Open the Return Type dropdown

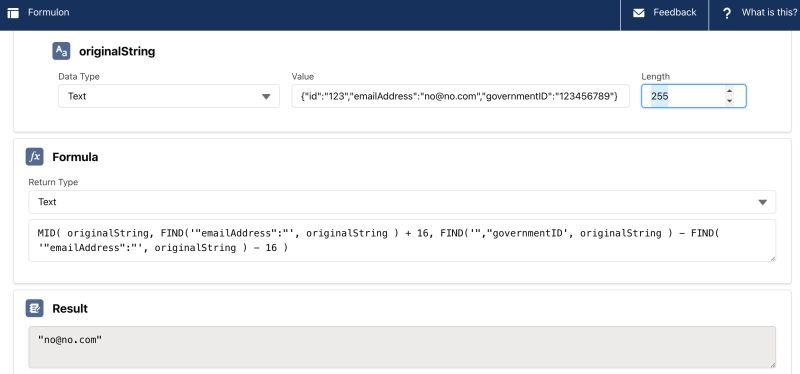[x=402, y=202]
